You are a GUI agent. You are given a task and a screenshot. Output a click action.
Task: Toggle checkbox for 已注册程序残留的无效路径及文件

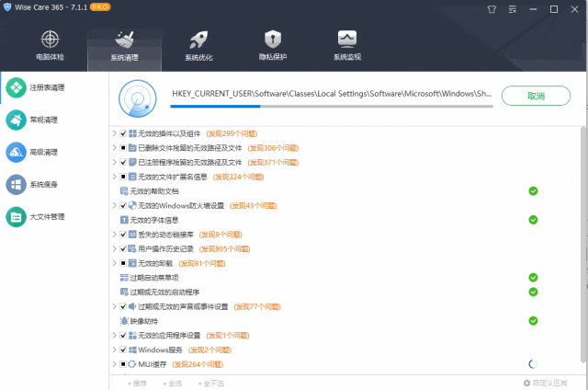click(123, 162)
